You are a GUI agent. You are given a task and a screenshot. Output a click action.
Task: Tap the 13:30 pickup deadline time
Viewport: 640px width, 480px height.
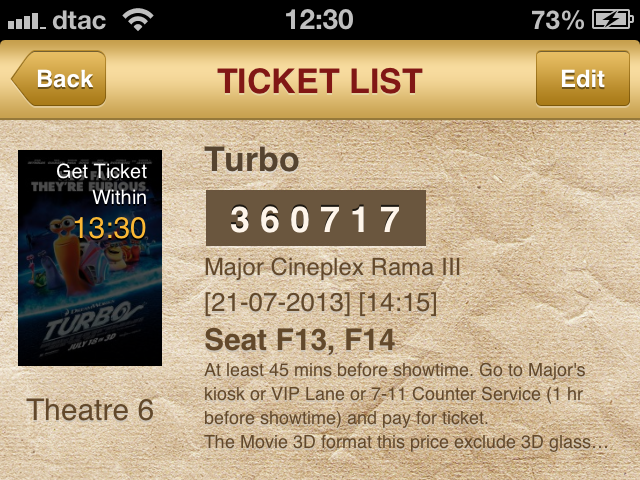tap(109, 228)
